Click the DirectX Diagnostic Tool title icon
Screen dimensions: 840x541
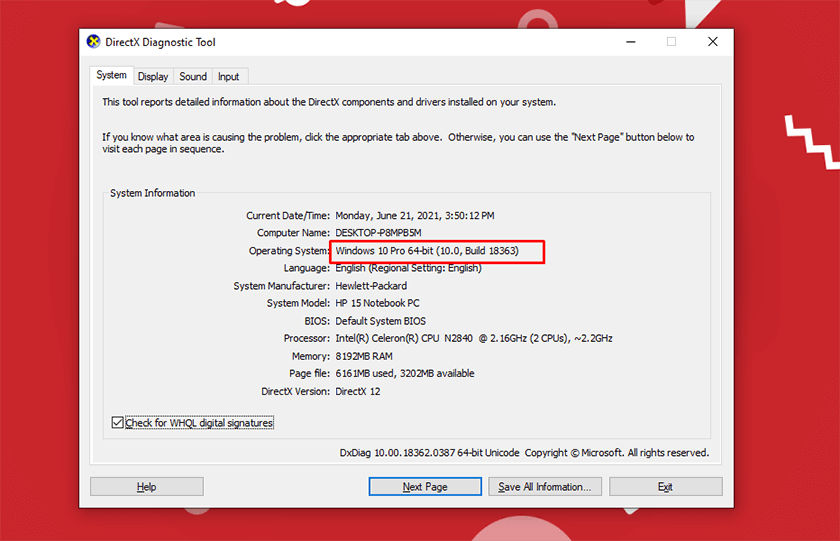point(94,42)
